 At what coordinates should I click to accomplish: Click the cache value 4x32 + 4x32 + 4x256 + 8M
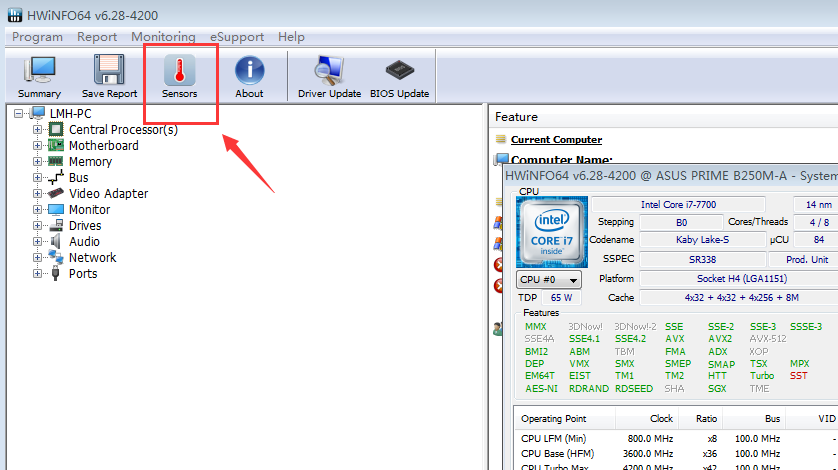point(742,297)
